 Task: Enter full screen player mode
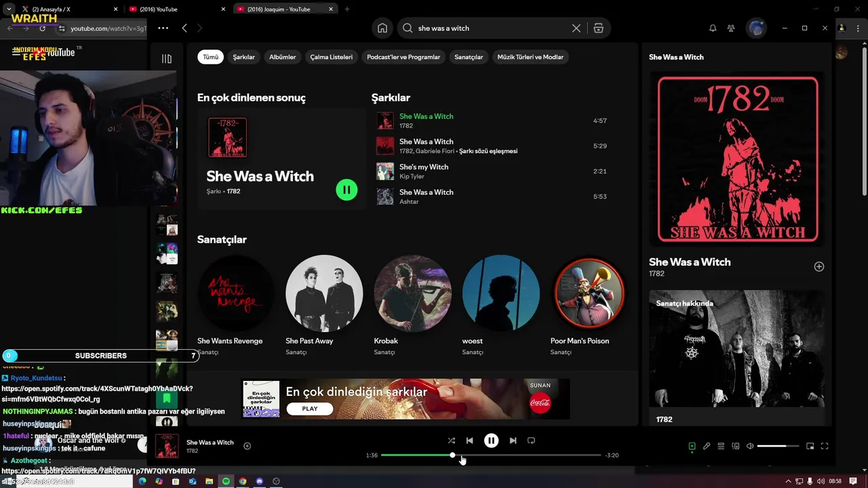[x=825, y=446]
